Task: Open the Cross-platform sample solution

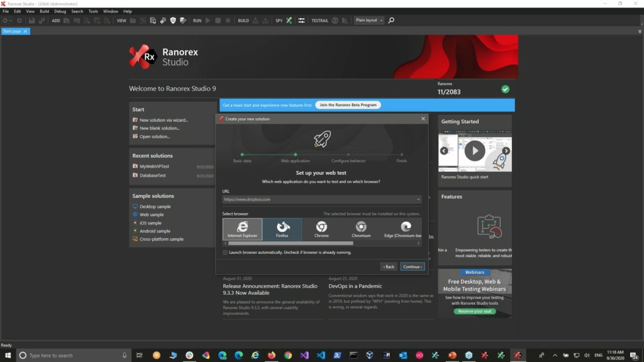Action: pos(162,239)
